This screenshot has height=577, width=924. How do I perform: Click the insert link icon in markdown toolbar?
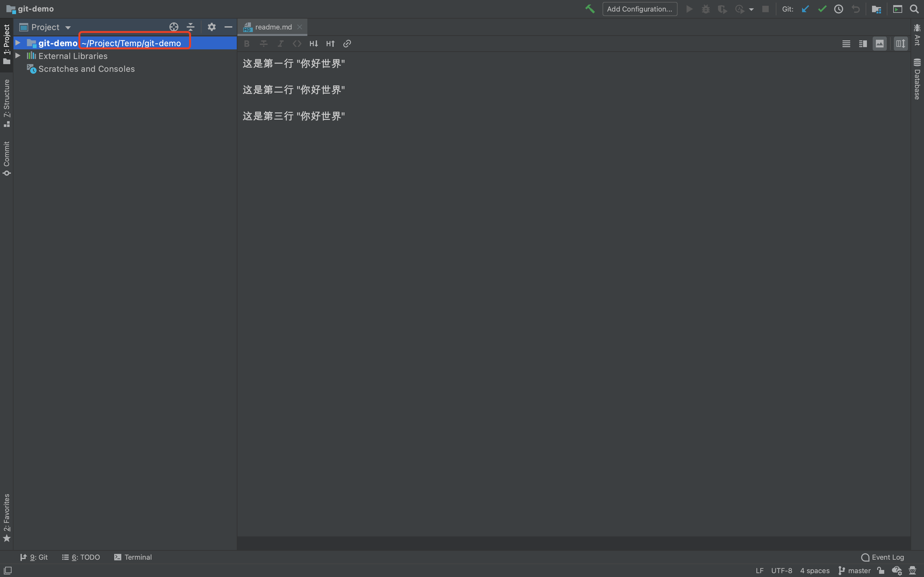347,44
